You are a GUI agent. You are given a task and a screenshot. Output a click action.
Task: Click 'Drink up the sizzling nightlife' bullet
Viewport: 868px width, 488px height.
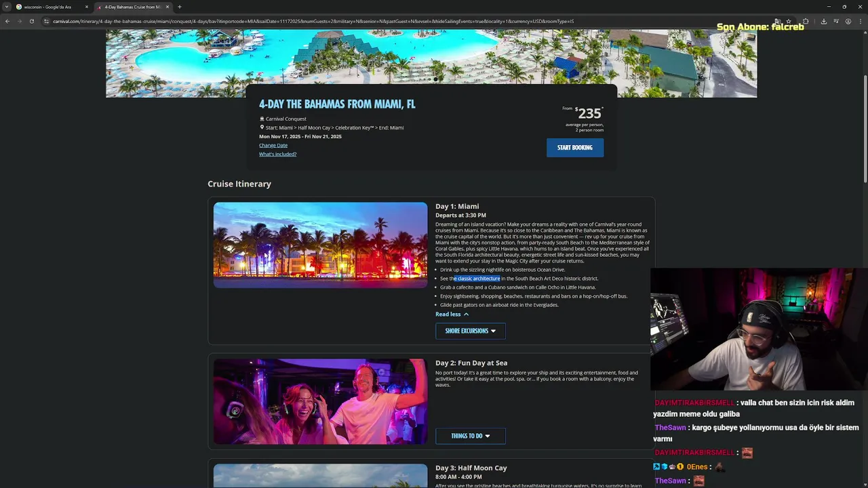tap(502, 270)
